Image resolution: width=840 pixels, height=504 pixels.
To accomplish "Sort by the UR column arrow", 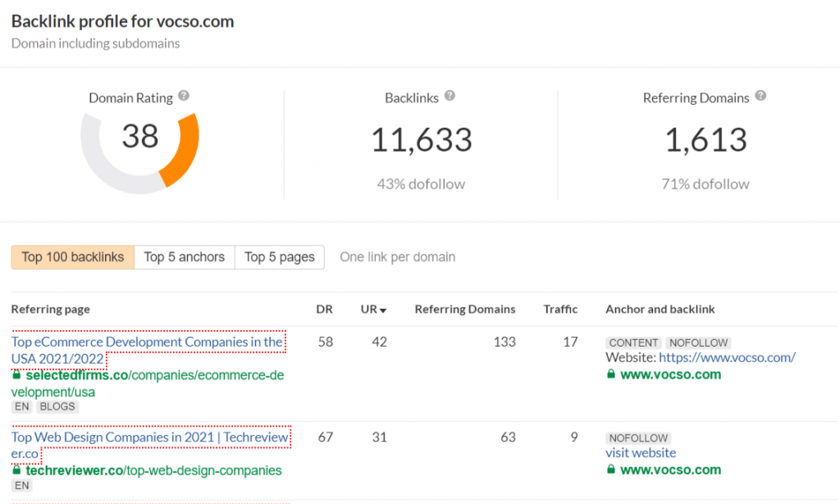I will [382, 310].
